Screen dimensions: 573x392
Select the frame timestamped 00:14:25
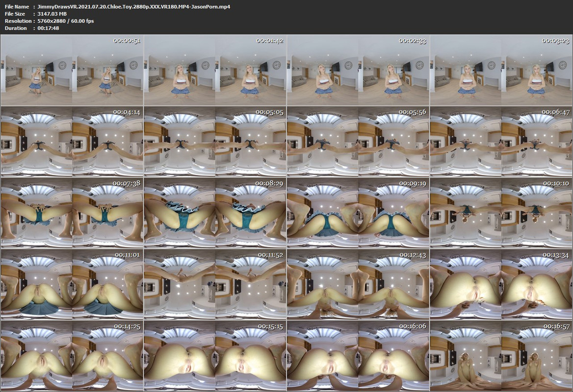(x=72, y=356)
